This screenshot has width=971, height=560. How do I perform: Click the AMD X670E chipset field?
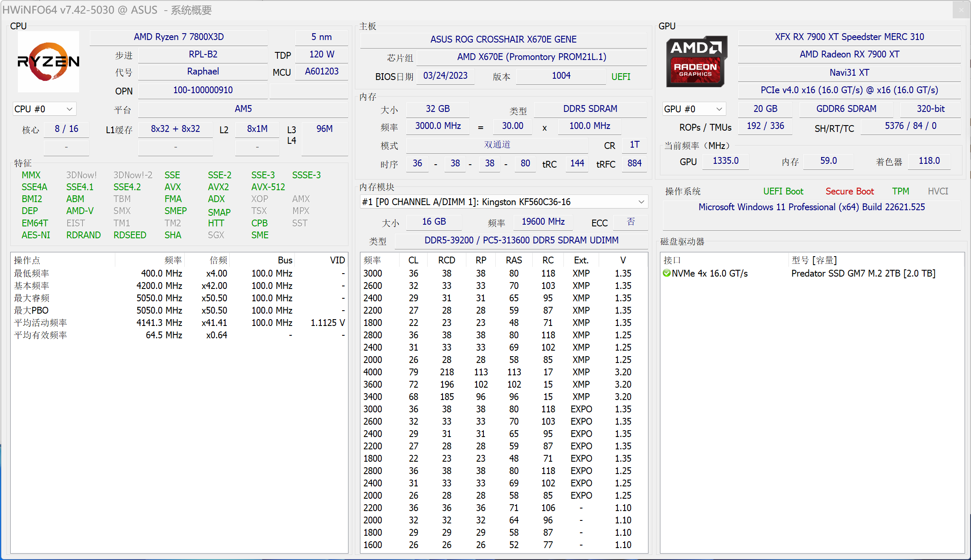pyautogui.click(x=532, y=57)
